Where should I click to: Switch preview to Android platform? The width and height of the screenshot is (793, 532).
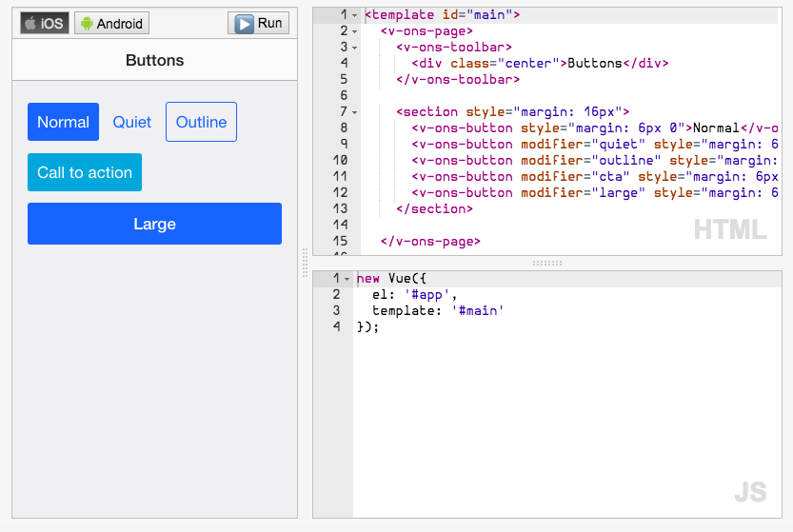click(x=111, y=23)
